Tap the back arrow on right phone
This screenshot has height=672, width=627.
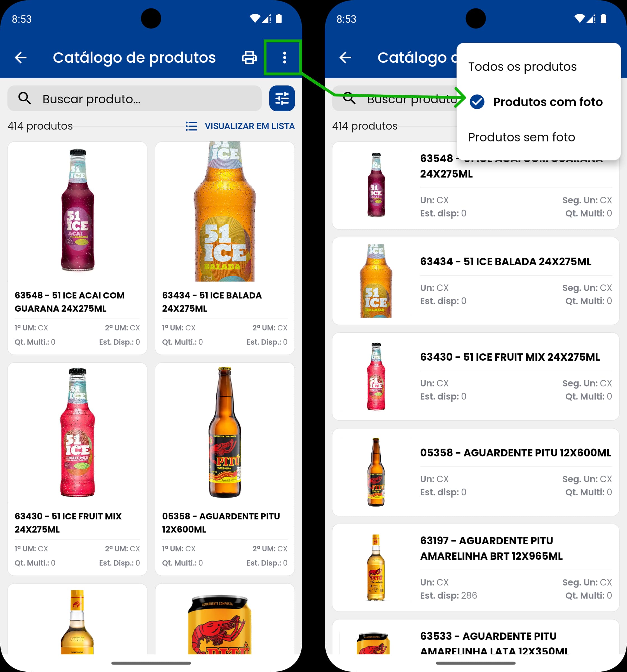pyautogui.click(x=345, y=57)
